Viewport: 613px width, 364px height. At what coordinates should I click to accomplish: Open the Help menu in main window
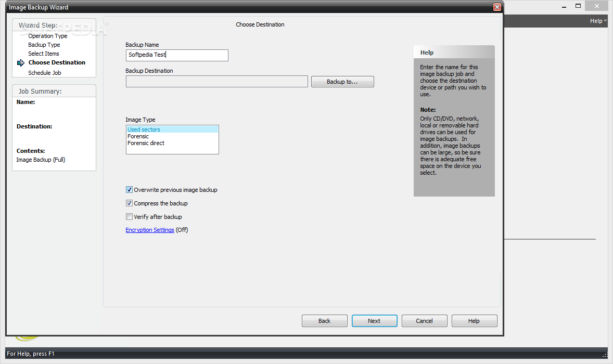click(598, 21)
